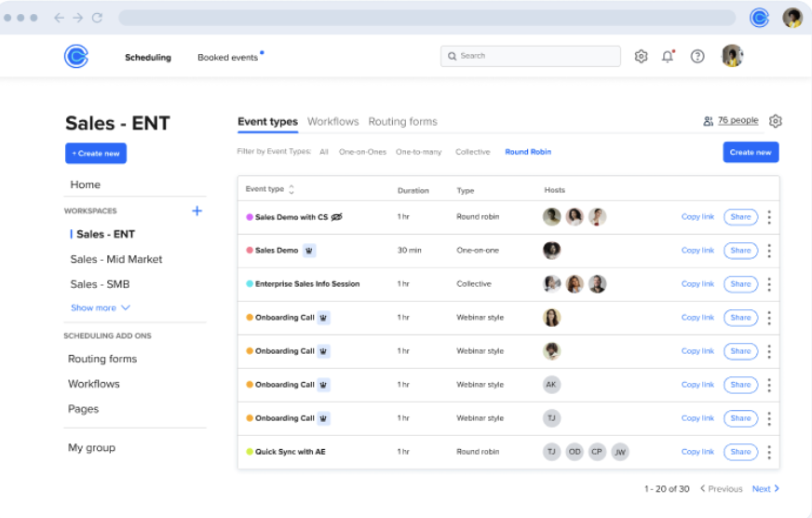Image resolution: width=812 pixels, height=518 pixels.
Task: Open team settings gear next to 76 people
Action: pyautogui.click(x=776, y=121)
